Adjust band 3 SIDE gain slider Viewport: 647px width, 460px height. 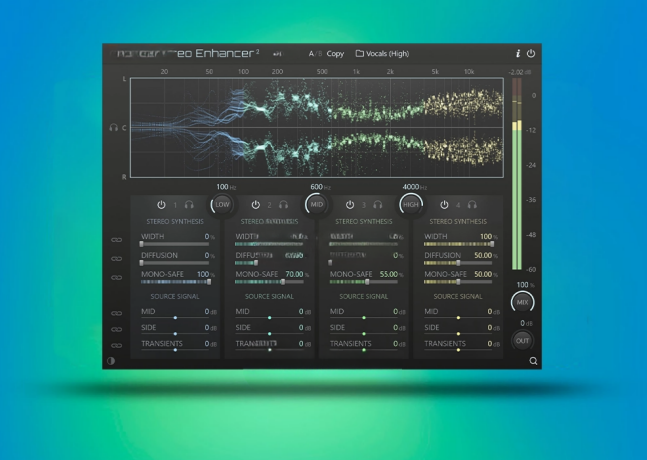[x=364, y=334]
